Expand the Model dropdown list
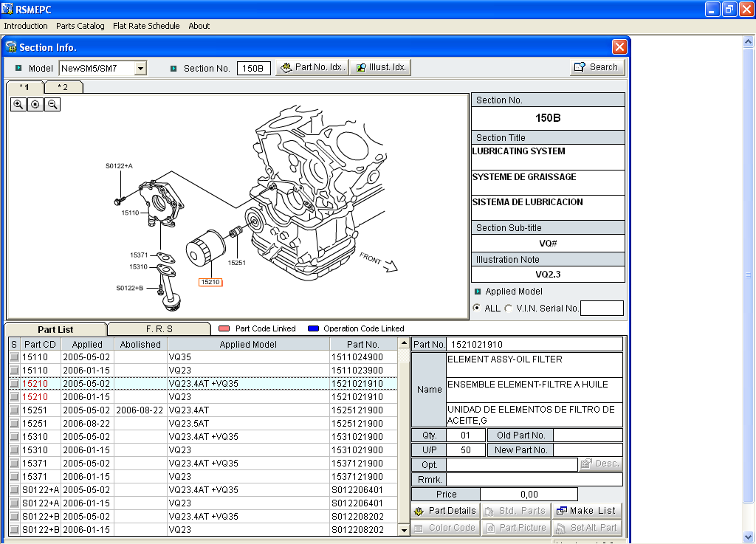Viewport: 756px width, 544px height. pos(140,69)
